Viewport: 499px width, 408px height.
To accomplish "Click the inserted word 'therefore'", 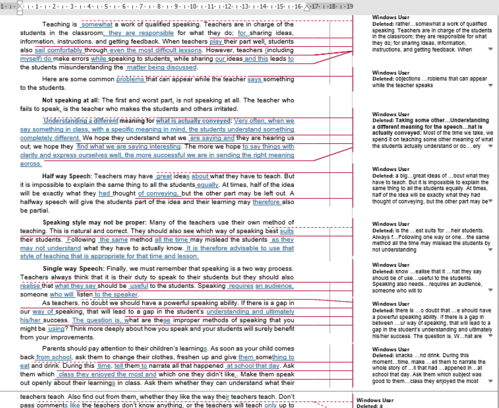I will [266, 202].
